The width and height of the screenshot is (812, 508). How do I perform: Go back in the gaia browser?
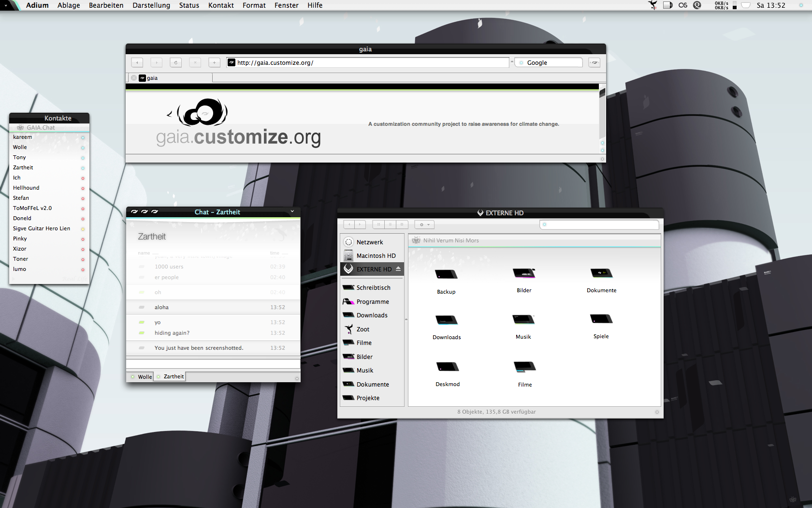[137, 62]
